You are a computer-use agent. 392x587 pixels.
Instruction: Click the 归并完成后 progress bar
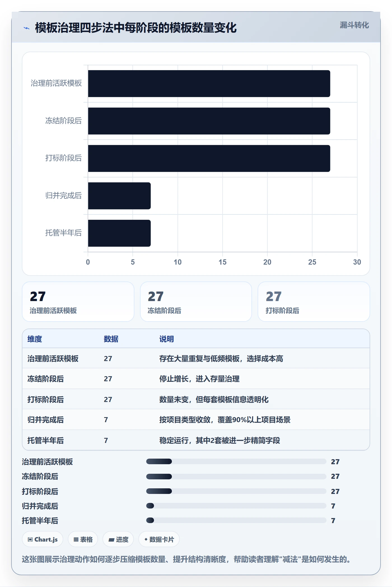click(236, 506)
